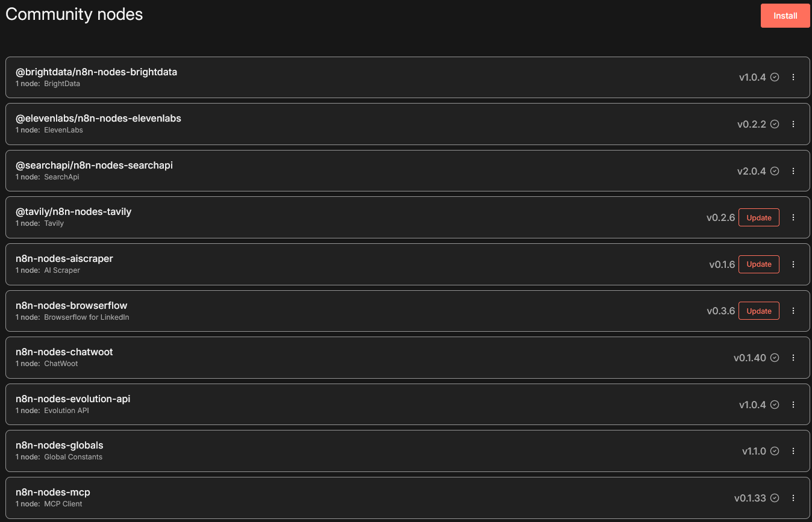Open the options menu for @tavily/n8n-nodes-tavily

click(x=793, y=217)
